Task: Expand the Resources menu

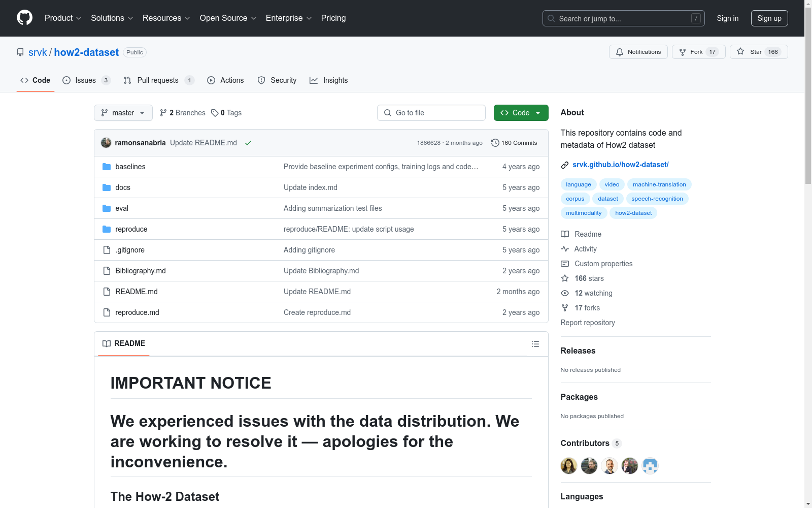Action: tap(166, 18)
